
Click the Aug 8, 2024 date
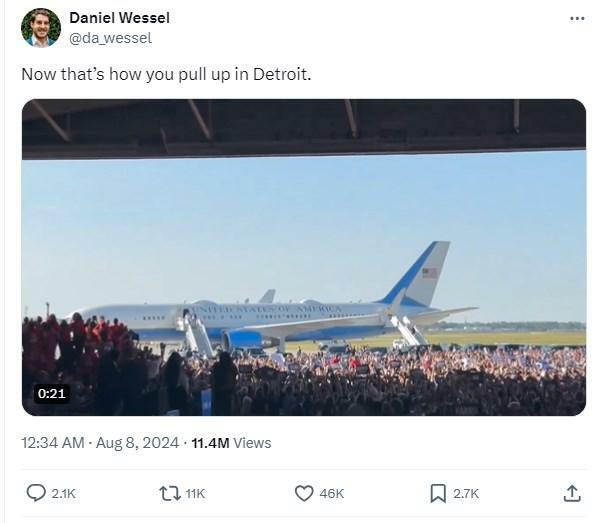(137, 443)
